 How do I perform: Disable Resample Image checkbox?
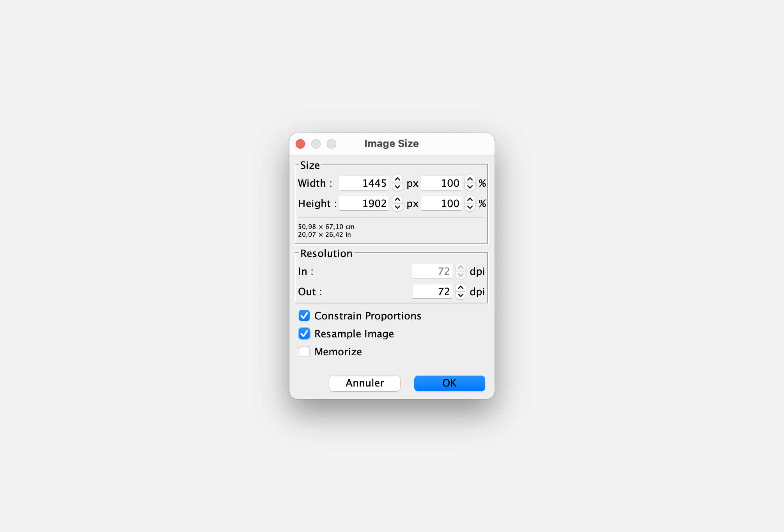pyautogui.click(x=304, y=333)
